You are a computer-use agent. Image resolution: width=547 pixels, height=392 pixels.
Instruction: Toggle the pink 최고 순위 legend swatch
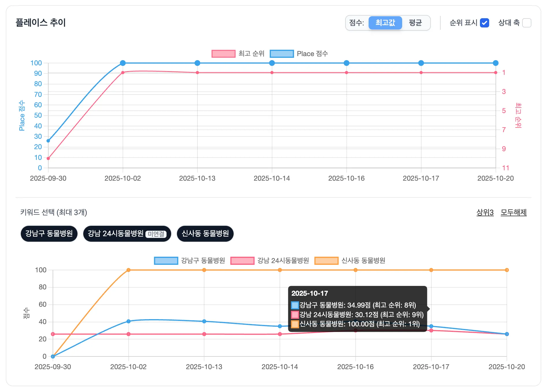223,54
